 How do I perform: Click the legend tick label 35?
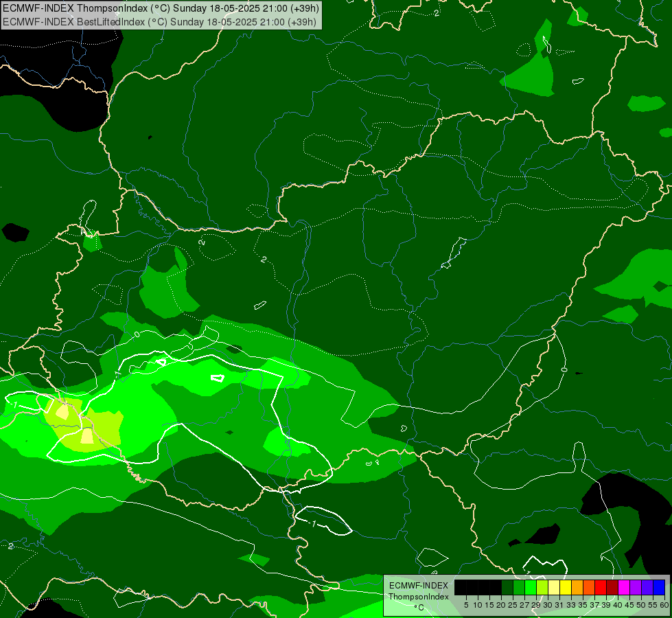click(583, 605)
